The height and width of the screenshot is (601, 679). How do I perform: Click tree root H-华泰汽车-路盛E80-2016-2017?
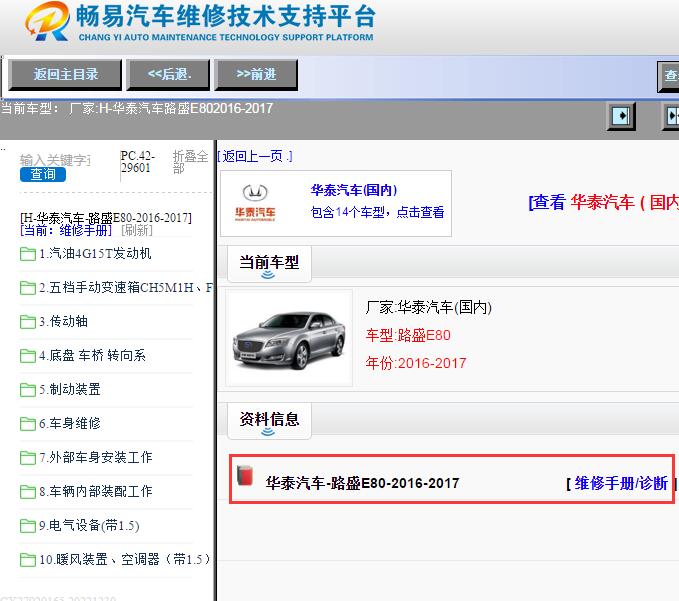click(x=106, y=217)
